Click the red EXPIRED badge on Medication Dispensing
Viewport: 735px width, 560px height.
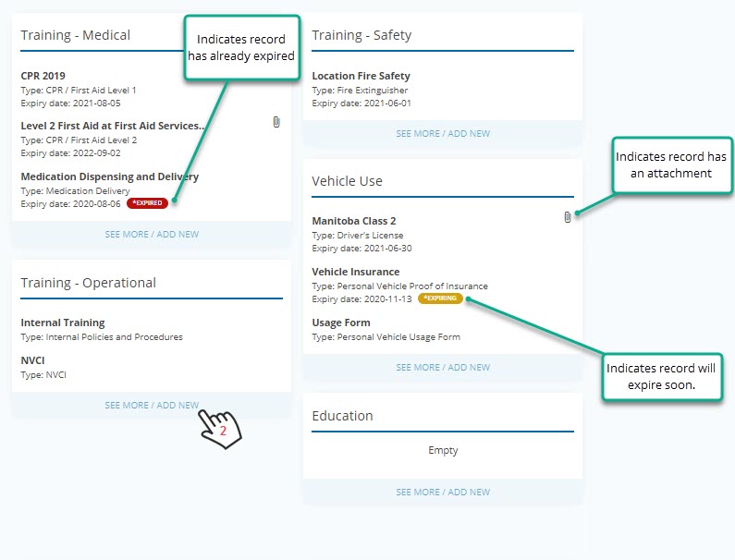(x=147, y=203)
